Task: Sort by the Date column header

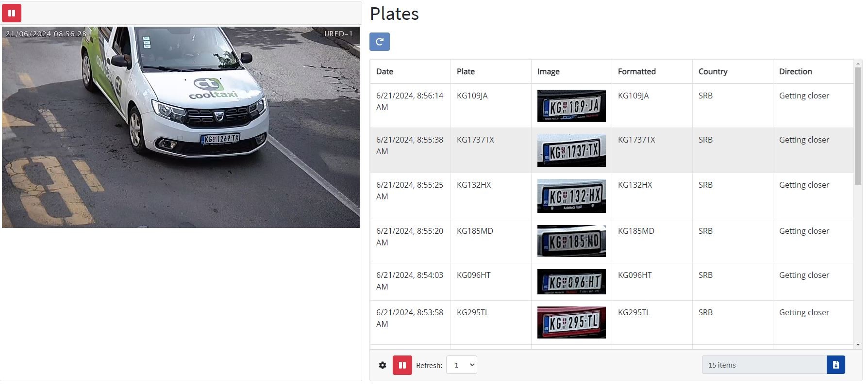Action: click(384, 71)
